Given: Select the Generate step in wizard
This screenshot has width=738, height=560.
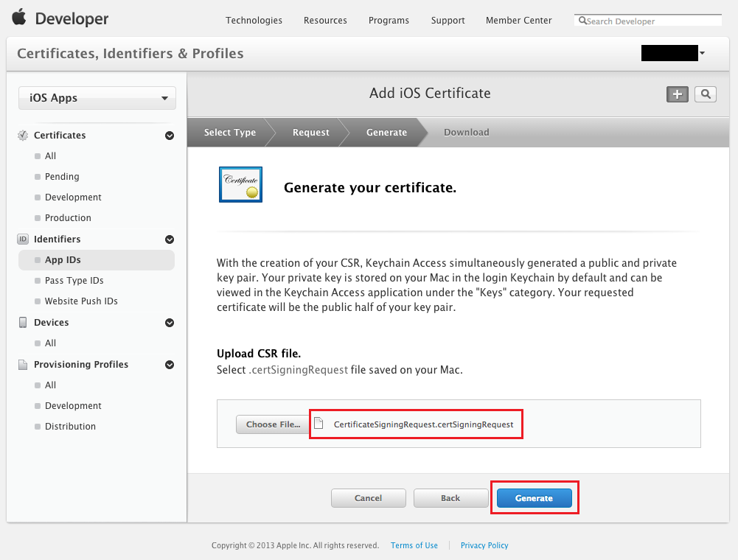Looking at the screenshot, I should (x=386, y=132).
